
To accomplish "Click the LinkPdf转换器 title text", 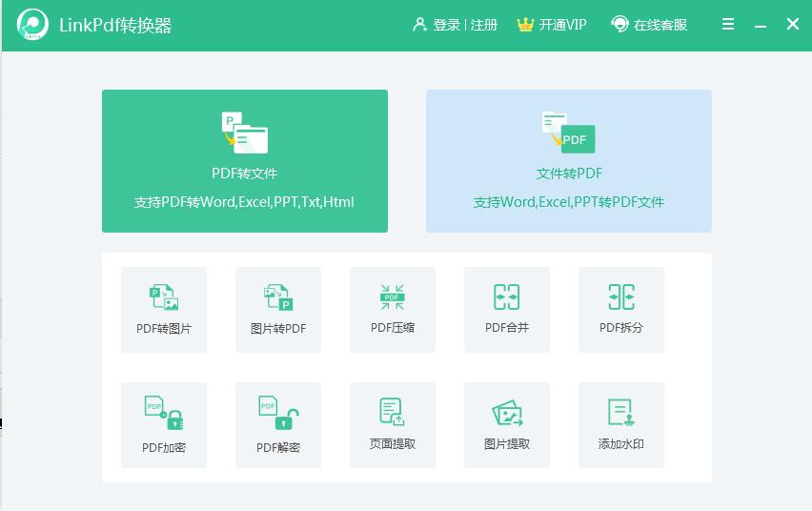I will coord(115,25).
